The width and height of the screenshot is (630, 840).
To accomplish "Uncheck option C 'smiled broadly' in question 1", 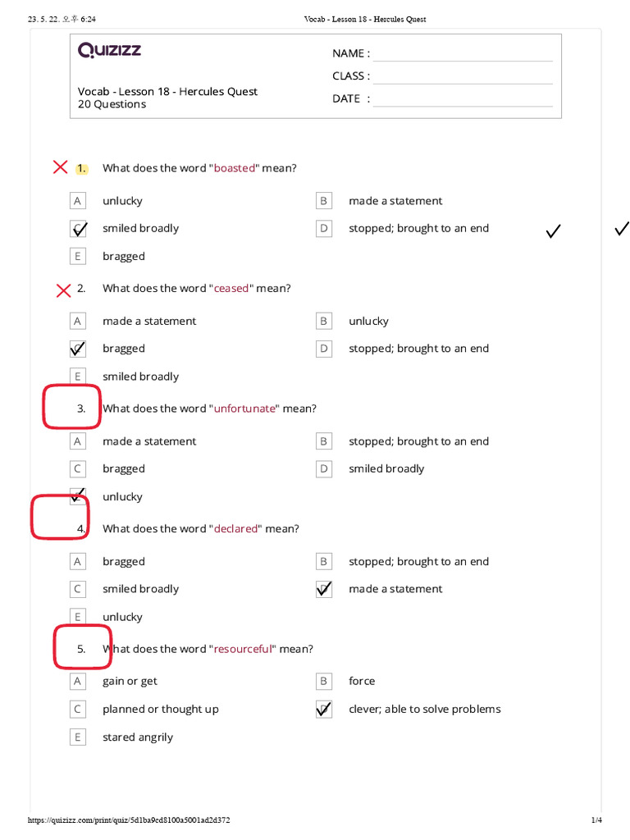I will pos(78,229).
